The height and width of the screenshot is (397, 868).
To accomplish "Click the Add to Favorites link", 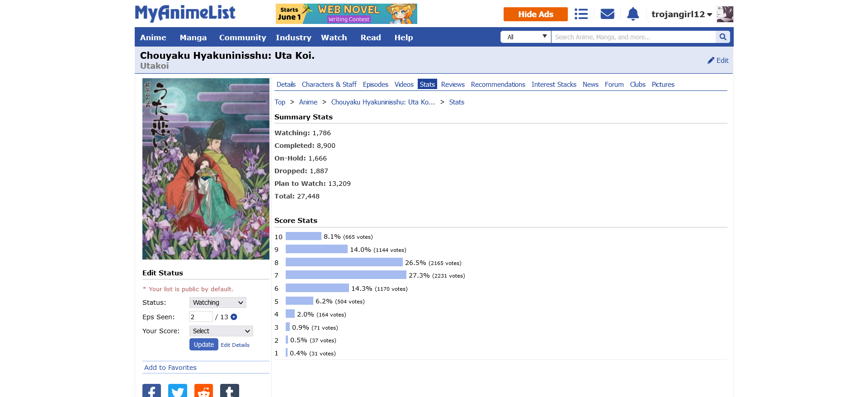I will [x=170, y=368].
